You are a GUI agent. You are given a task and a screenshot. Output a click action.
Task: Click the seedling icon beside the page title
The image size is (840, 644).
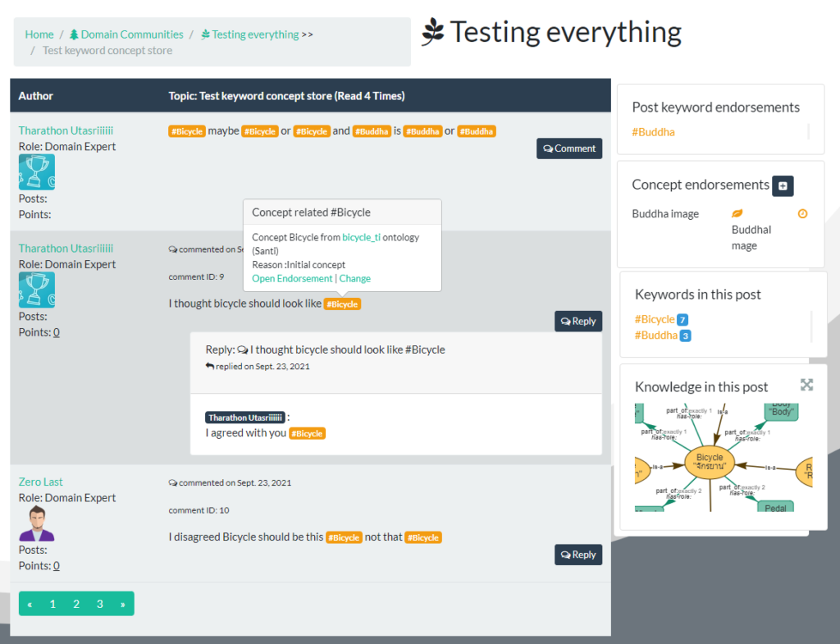(x=432, y=32)
